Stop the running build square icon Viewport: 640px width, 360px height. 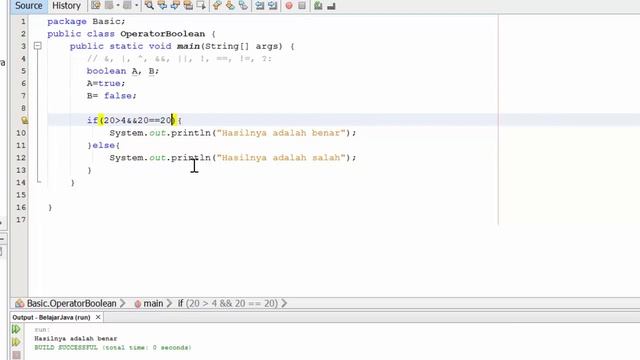coord(16,355)
